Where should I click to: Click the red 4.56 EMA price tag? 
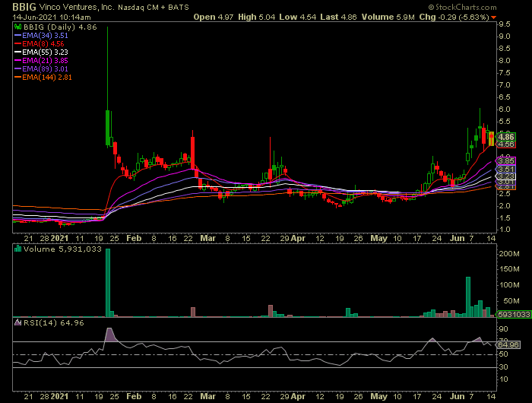point(506,144)
